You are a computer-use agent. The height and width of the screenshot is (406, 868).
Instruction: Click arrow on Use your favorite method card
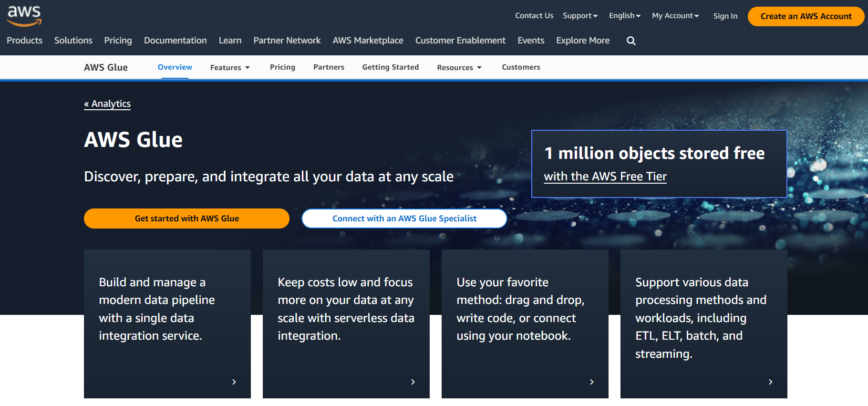(x=592, y=382)
